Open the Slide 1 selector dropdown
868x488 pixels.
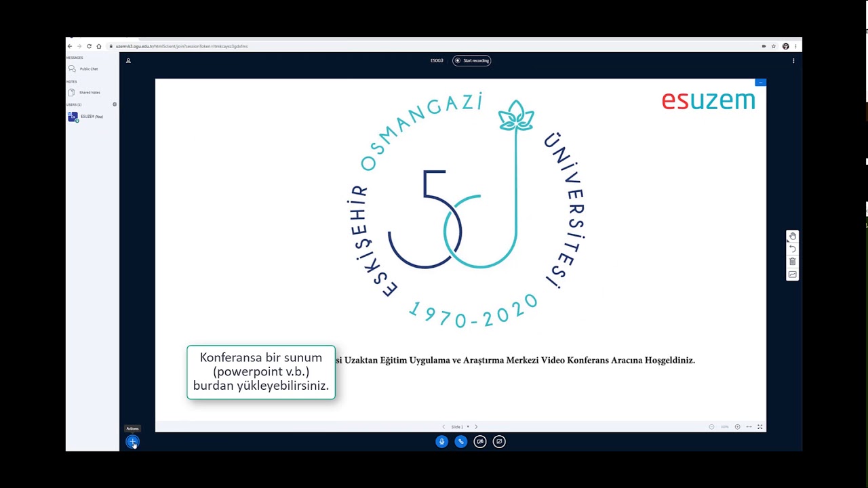click(x=460, y=427)
